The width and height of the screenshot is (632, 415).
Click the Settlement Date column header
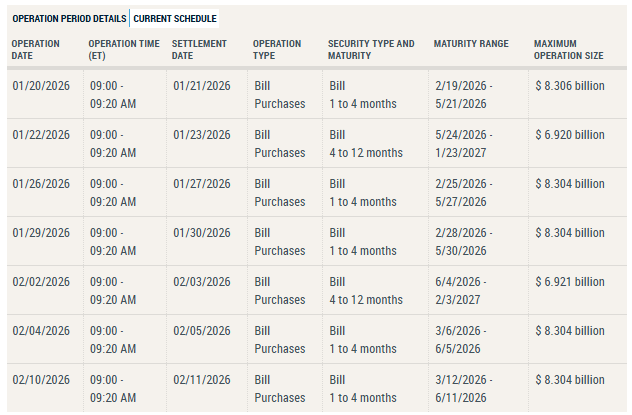point(199,50)
